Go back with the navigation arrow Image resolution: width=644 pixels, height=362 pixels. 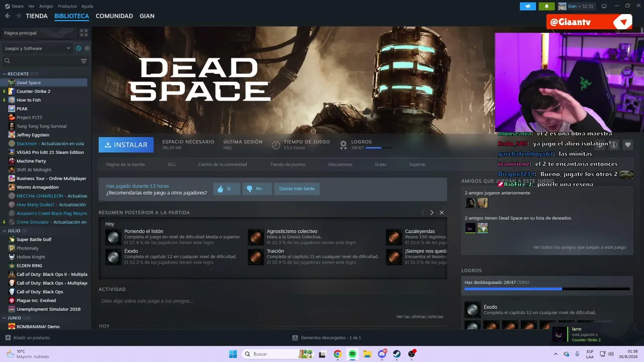8,16
